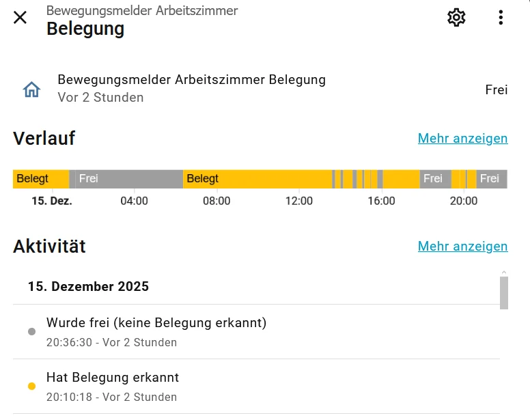Open the 'Wurde frei' entry at 20:36:30
The width and height of the screenshot is (530, 420).
(156, 331)
